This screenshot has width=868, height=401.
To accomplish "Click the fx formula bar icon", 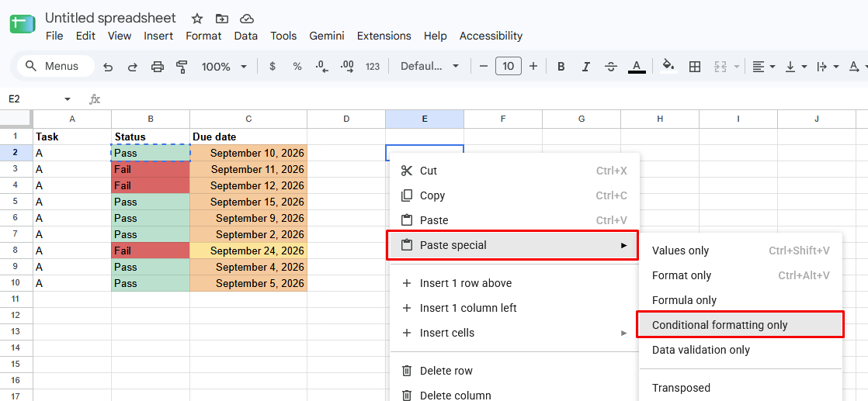I will tap(95, 99).
